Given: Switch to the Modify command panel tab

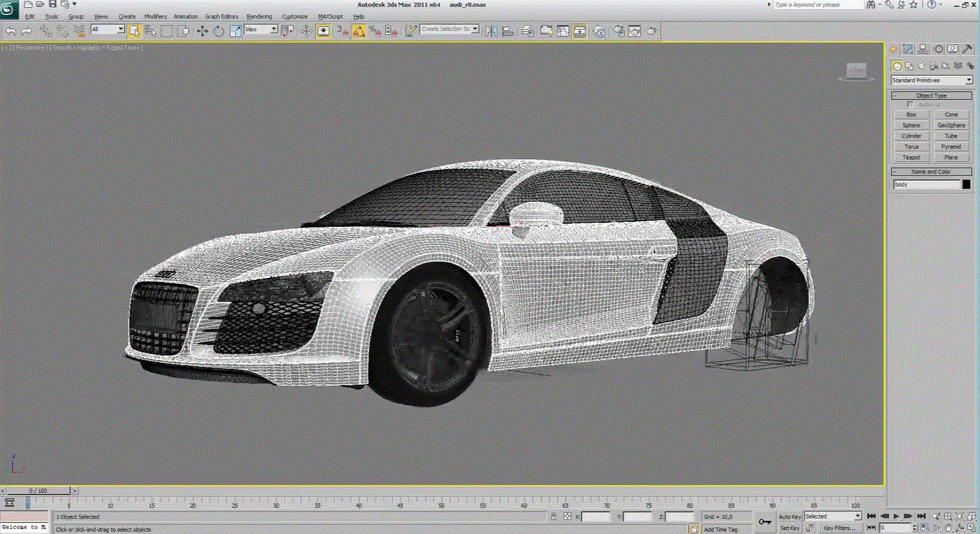Looking at the screenshot, I should click(907, 49).
